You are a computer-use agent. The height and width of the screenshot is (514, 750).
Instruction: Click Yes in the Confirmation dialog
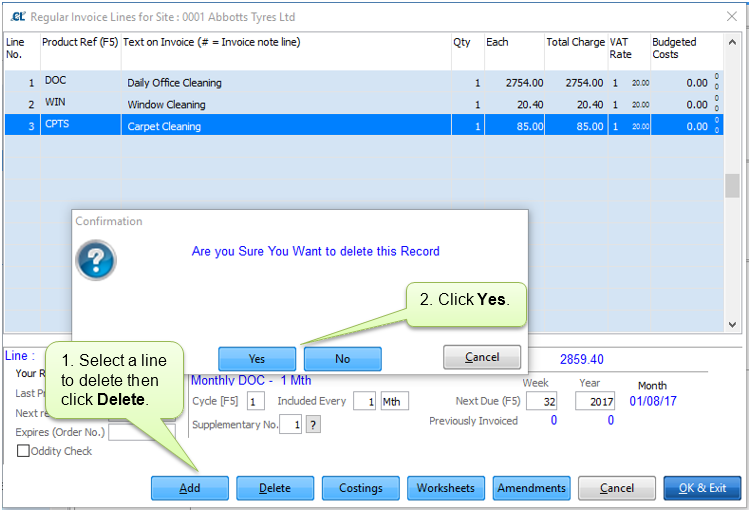257,359
